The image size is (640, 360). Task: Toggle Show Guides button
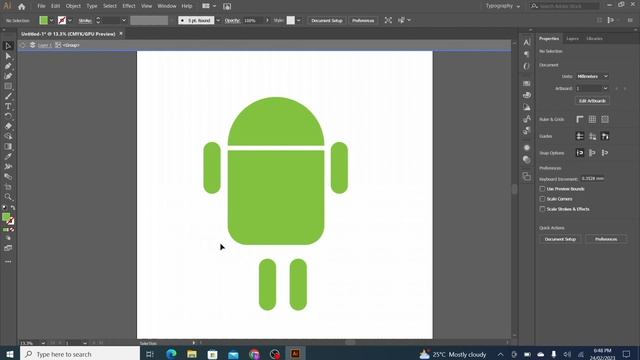[x=580, y=136]
